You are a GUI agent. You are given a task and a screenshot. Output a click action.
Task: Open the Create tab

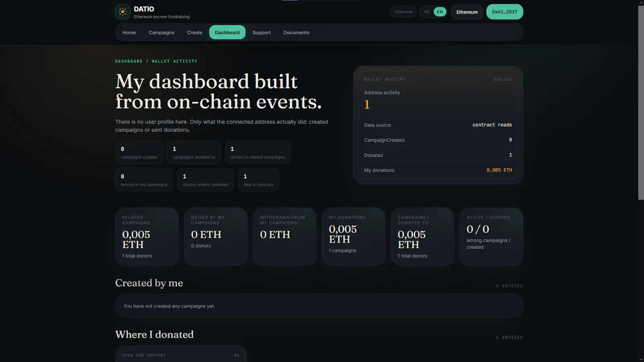[194, 33]
